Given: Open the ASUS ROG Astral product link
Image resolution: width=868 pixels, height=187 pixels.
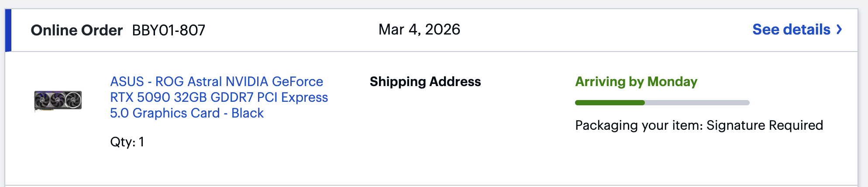Looking at the screenshot, I should [x=216, y=82].
